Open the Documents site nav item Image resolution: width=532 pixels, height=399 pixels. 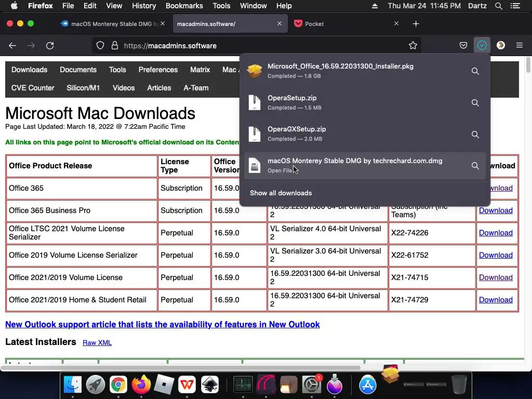pos(78,70)
